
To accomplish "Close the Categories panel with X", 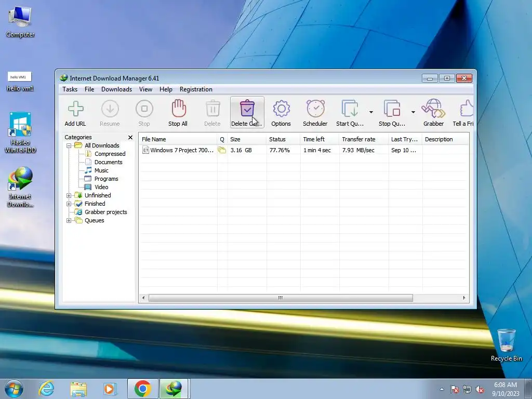I will [130, 137].
